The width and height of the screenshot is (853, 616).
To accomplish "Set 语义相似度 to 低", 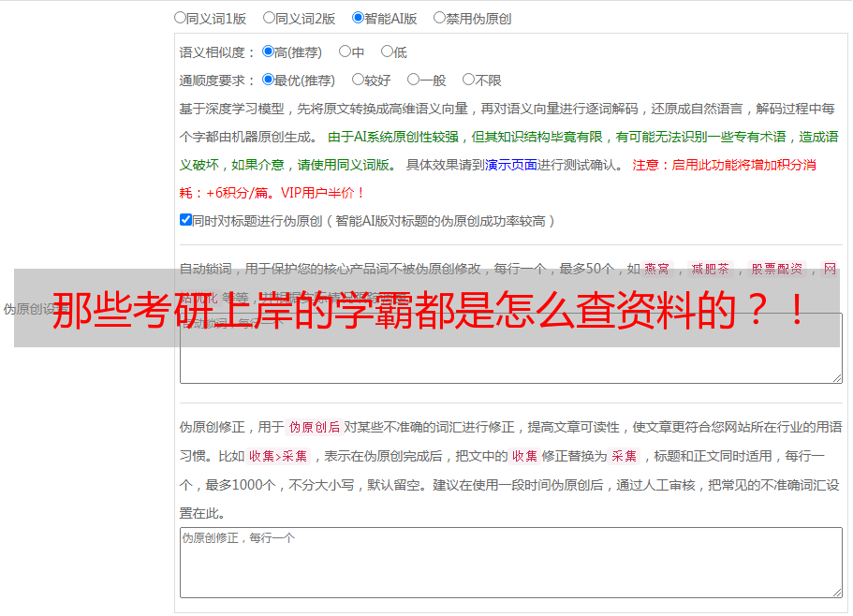I will point(387,51).
